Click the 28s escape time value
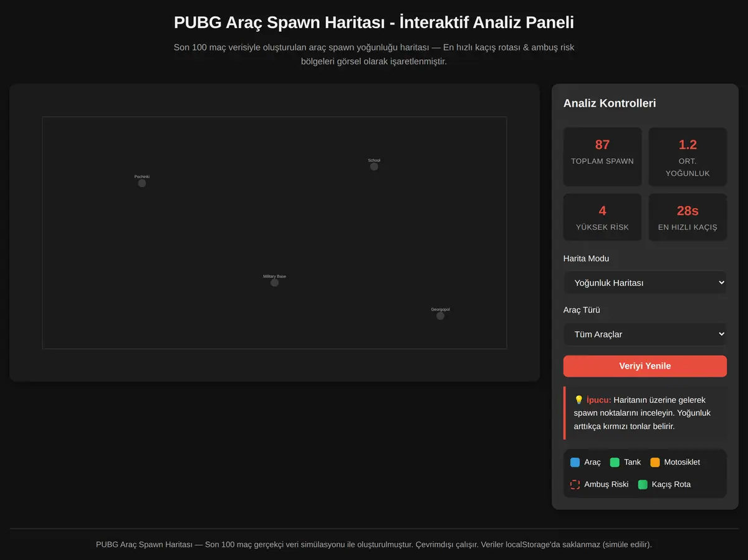The height and width of the screenshot is (560, 748). pyautogui.click(x=688, y=211)
